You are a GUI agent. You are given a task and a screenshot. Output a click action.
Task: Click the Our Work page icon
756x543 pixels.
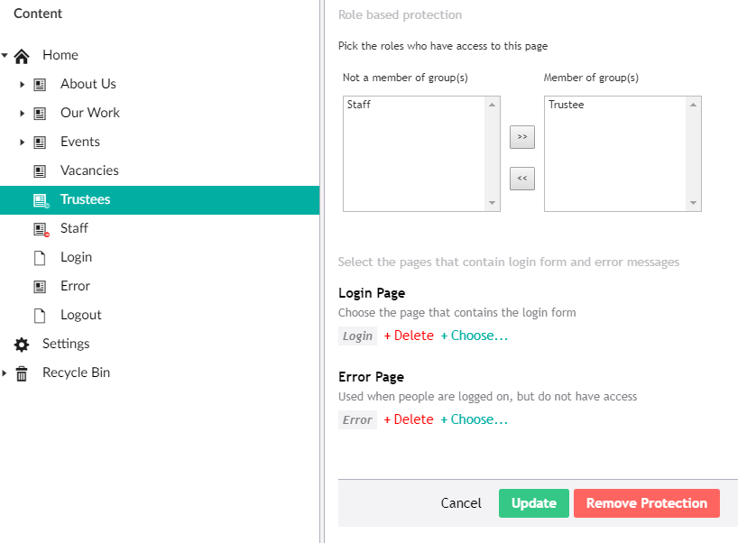coord(40,114)
